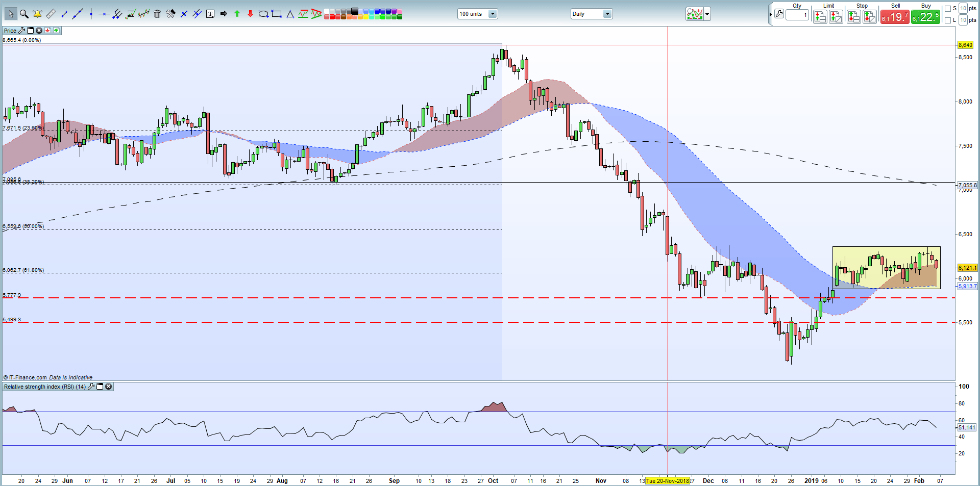Click the second Limit order button

(x=836, y=17)
